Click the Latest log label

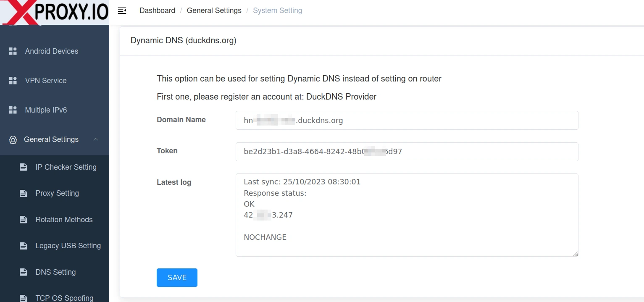tap(174, 182)
